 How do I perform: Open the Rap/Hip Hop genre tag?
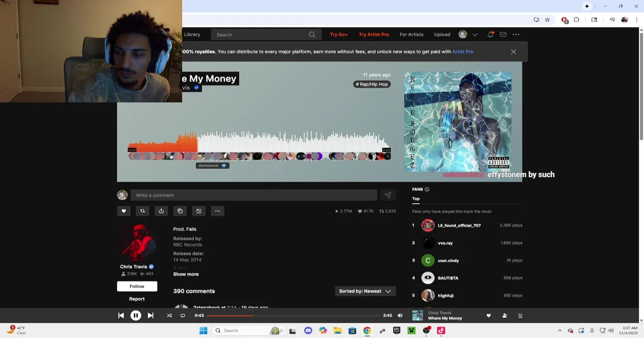[372, 84]
